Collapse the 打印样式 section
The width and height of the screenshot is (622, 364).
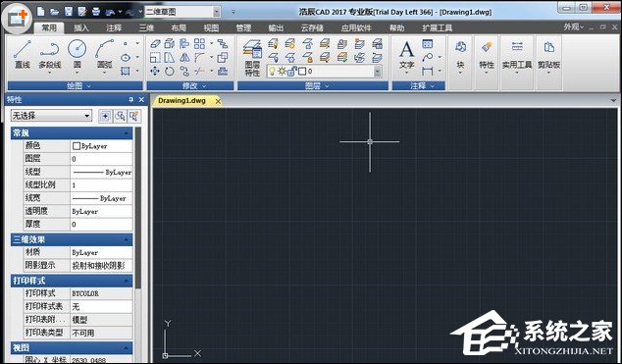(127, 281)
